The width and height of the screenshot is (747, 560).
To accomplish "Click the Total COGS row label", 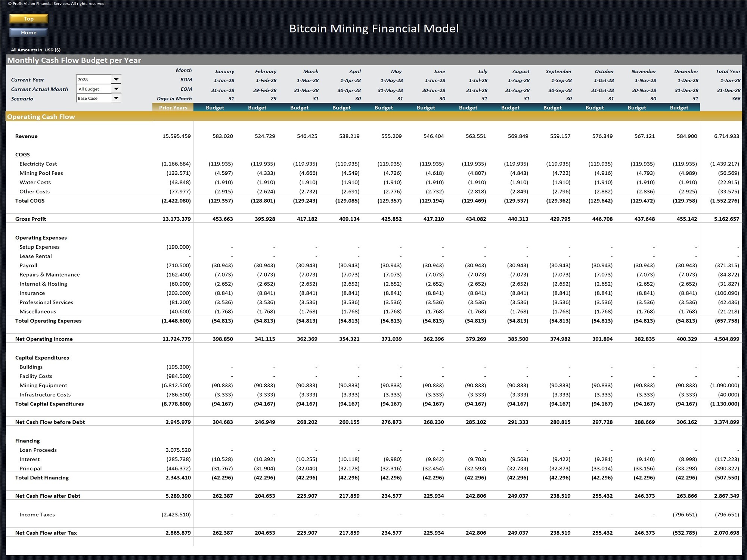I will click(x=30, y=200).
